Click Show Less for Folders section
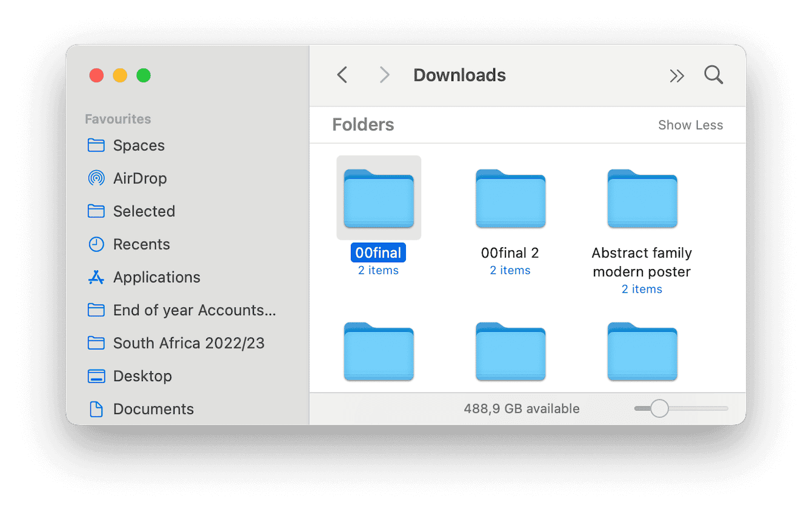The width and height of the screenshot is (812, 512). tap(690, 125)
